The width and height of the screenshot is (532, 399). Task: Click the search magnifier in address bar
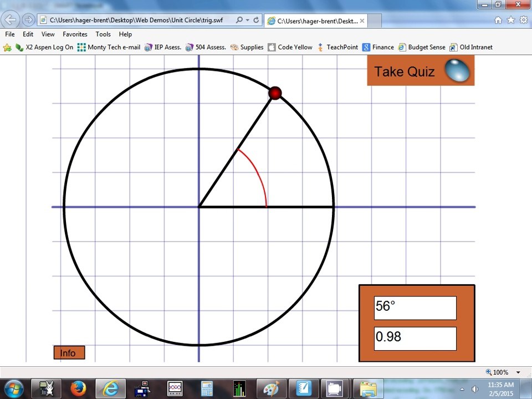click(x=239, y=20)
